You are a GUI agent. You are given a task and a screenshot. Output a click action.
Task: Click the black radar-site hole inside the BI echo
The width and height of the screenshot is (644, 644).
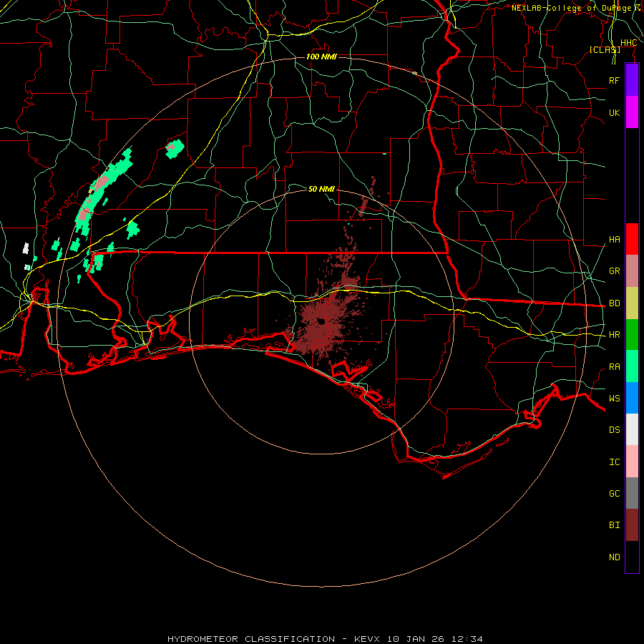(x=321, y=321)
